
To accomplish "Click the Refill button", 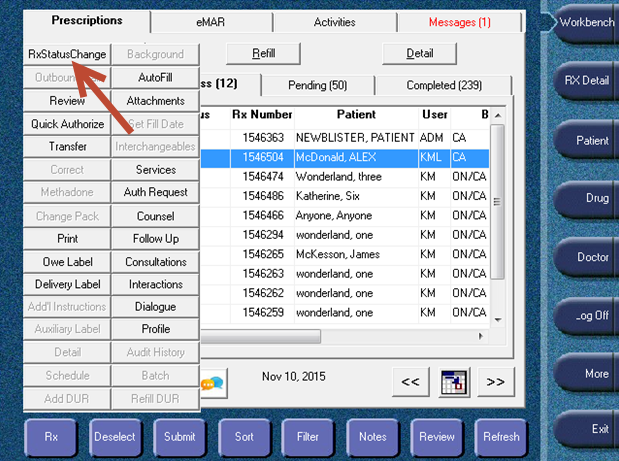I will [263, 53].
